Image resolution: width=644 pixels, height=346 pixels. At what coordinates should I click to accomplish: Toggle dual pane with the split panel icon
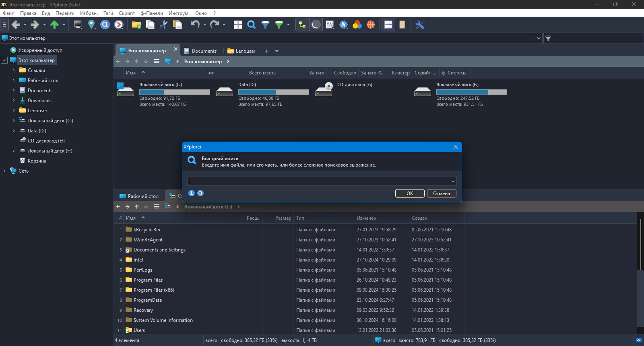pos(388,25)
